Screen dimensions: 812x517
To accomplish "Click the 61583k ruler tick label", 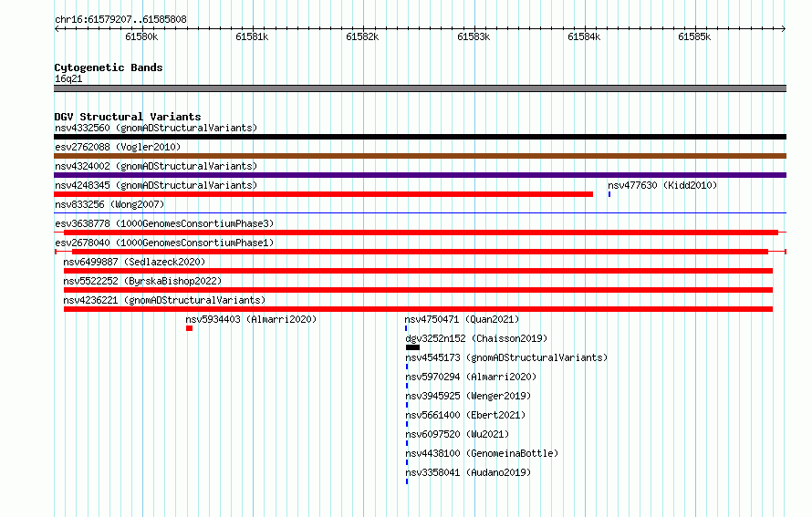I will (x=474, y=36).
